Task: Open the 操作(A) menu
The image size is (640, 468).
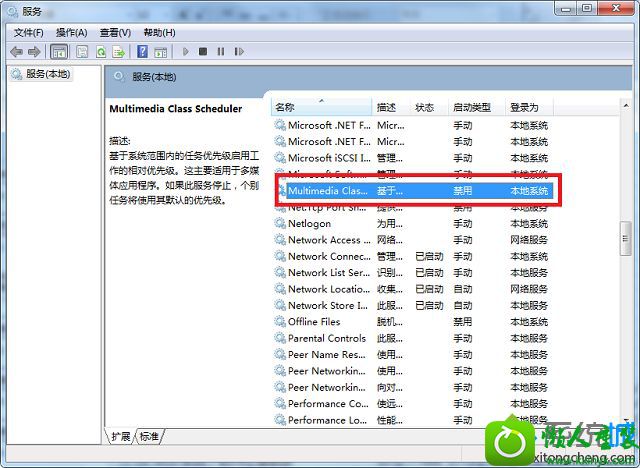Action: coord(71,32)
